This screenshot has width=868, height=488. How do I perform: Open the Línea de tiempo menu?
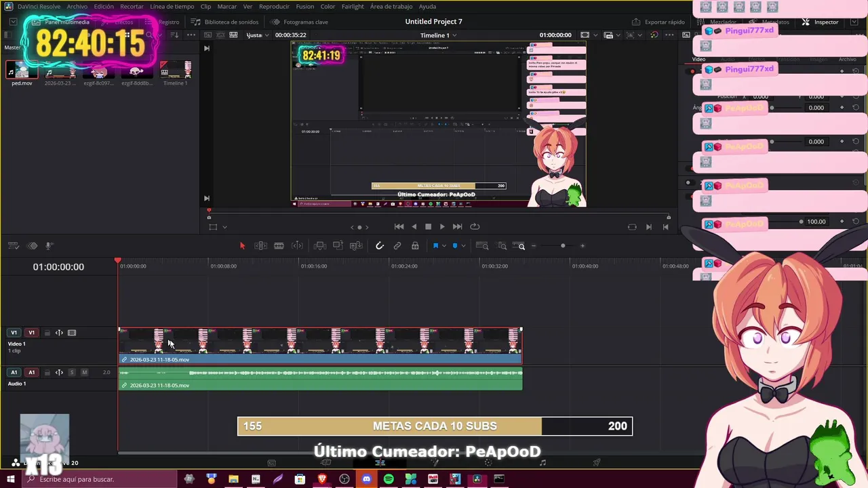click(172, 6)
